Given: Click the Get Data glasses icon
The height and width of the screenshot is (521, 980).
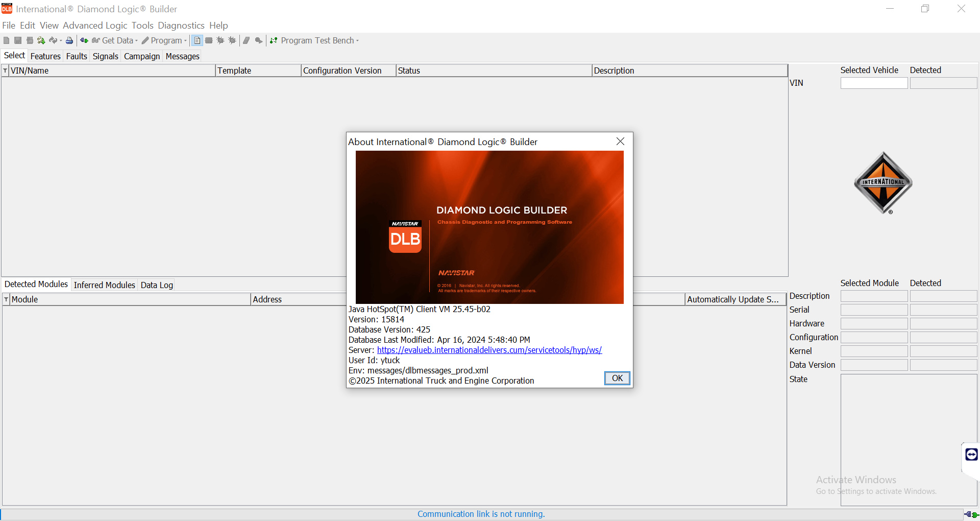Looking at the screenshot, I should (95, 40).
